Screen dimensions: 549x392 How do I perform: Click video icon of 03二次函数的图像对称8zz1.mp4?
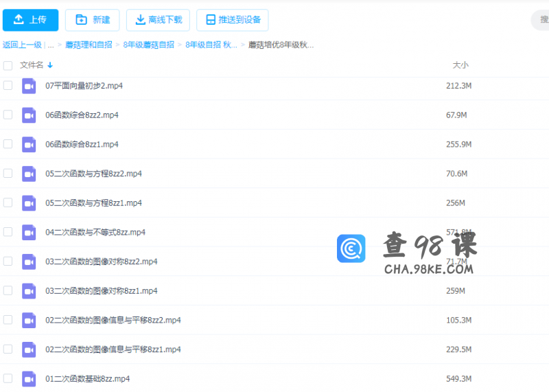coord(29,291)
